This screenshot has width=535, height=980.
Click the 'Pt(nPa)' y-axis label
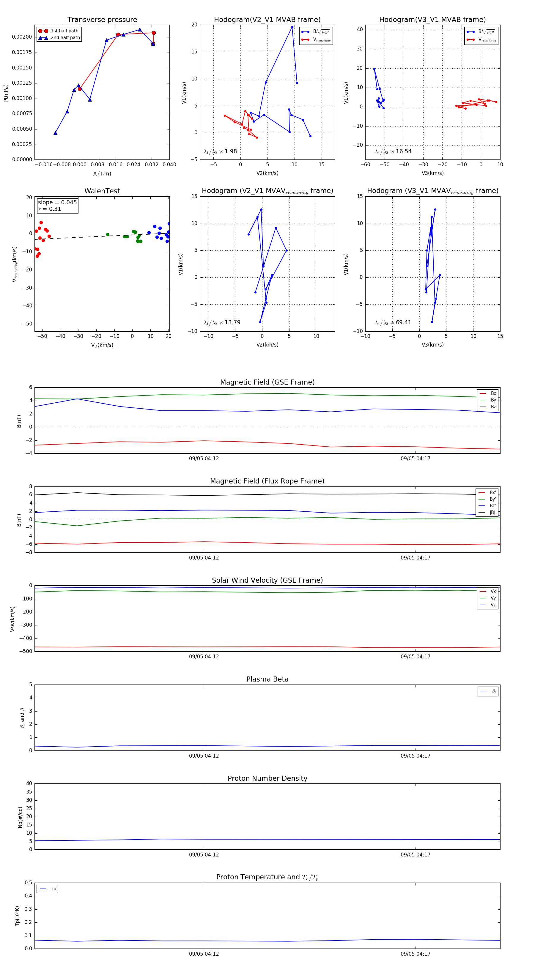pyautogui.click(x=6, y=93)
